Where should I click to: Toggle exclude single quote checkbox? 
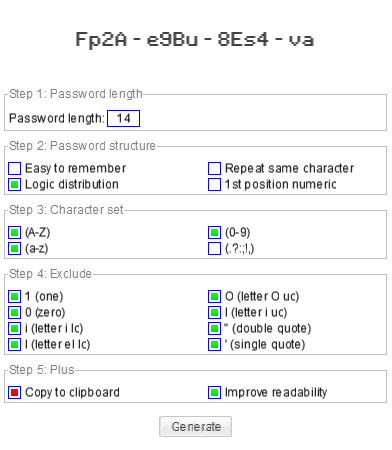click(214, 344)
